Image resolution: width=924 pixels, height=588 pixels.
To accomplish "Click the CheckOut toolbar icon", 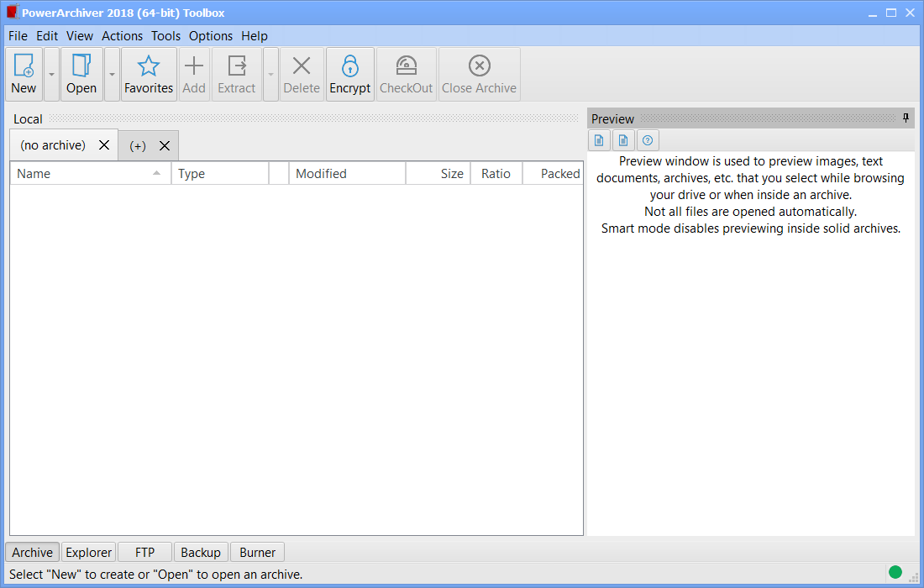I will tap(407, 67).
